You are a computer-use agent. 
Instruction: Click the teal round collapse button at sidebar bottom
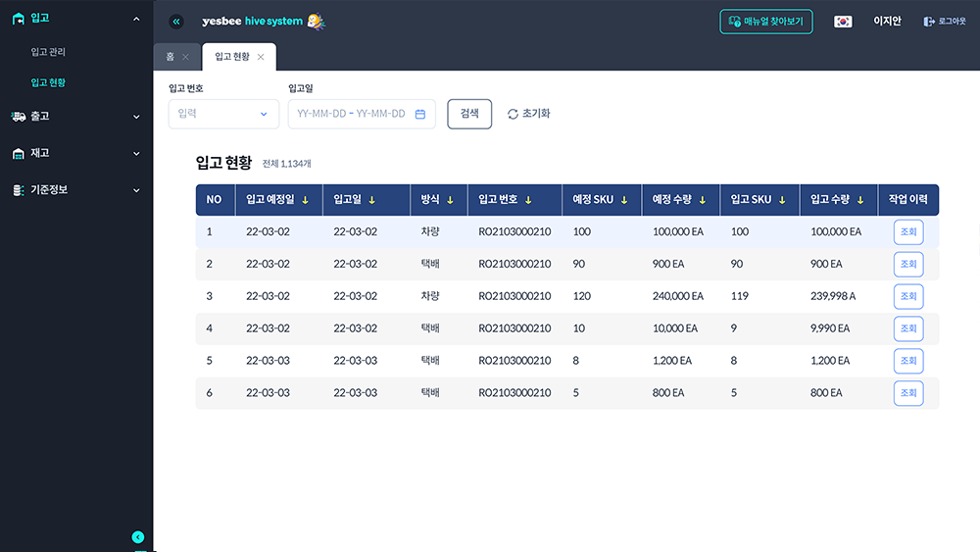[x=138, y=537]
